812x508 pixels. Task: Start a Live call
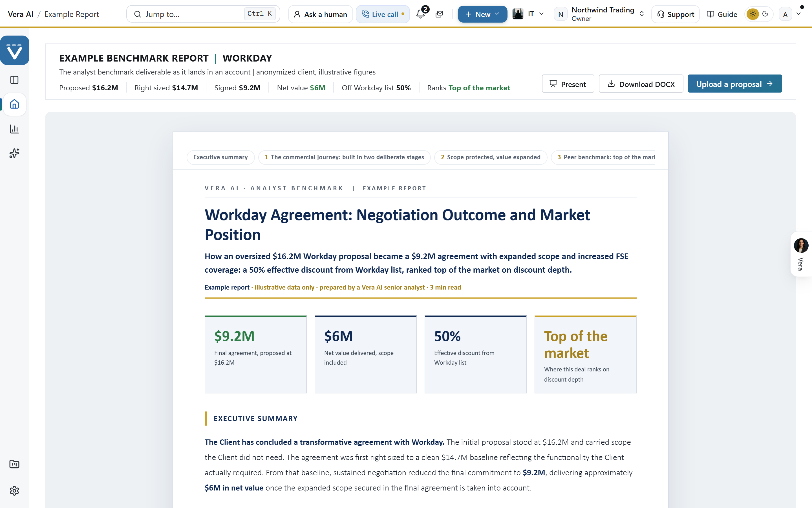tap(383, 14)
